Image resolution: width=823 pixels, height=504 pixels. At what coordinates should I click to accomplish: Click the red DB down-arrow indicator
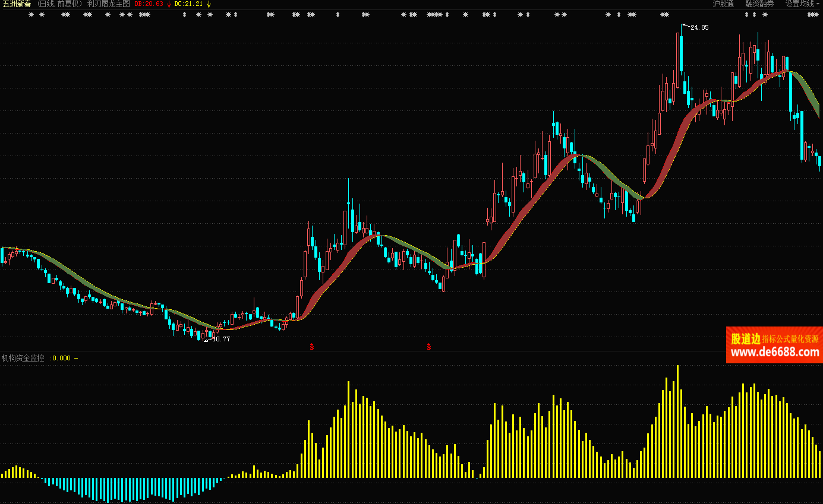click(x=169, y=4)
